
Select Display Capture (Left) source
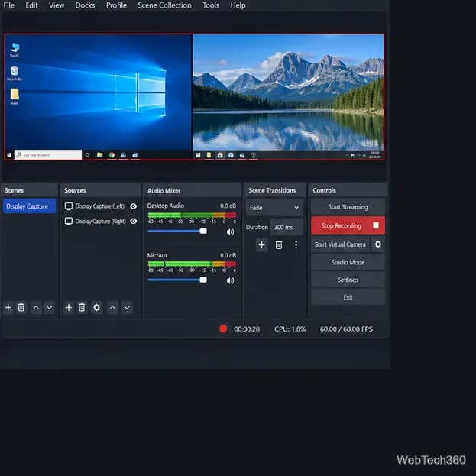coord(100,206)
